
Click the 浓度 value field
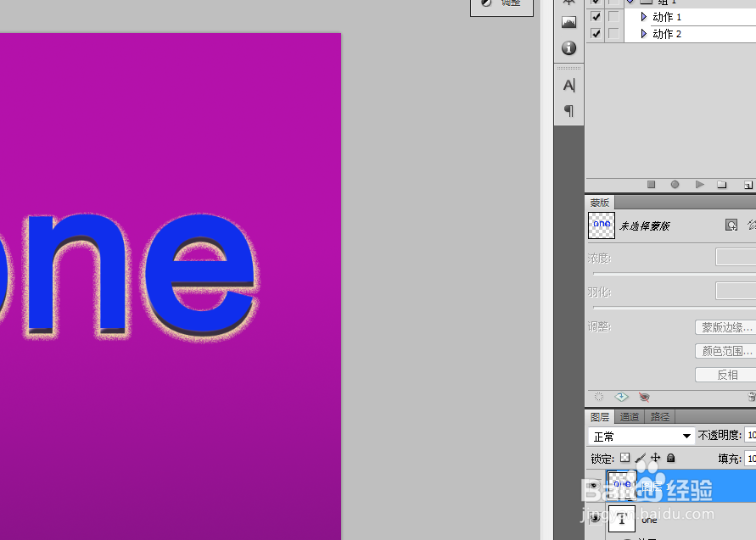736,257
